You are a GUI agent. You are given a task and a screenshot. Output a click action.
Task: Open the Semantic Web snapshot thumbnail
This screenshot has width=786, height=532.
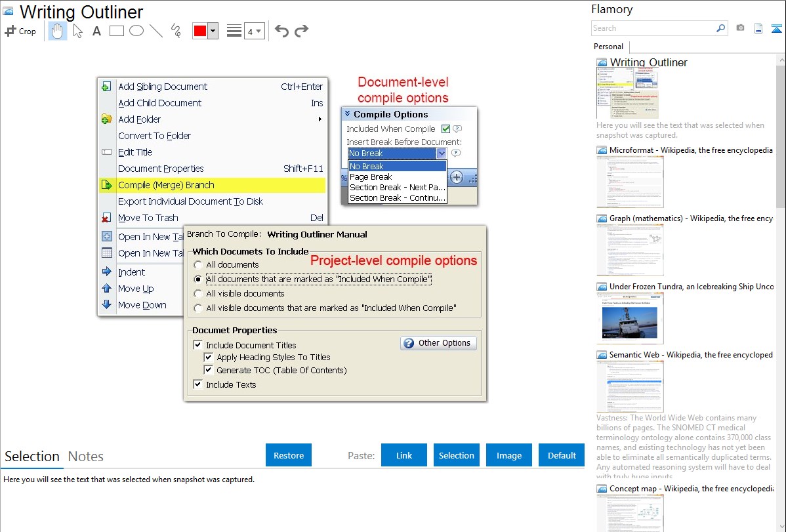click(x=630, y=386)
